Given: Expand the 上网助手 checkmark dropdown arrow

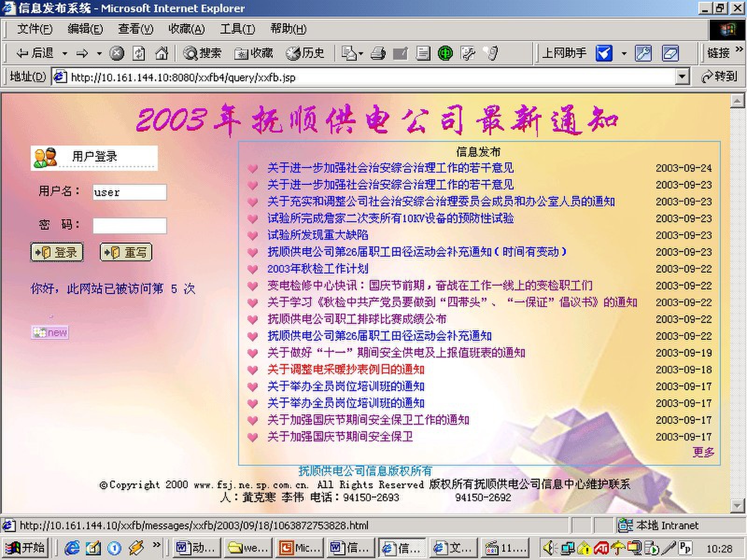Looking at the screenshot, I should tap(624, 54).
